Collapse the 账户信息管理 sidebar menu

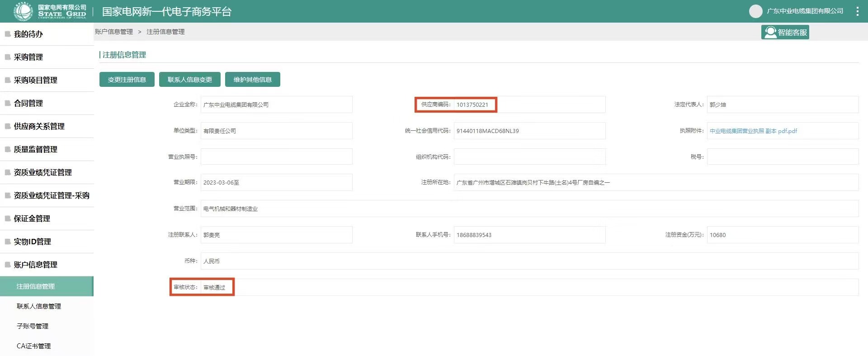click(47, 265)
